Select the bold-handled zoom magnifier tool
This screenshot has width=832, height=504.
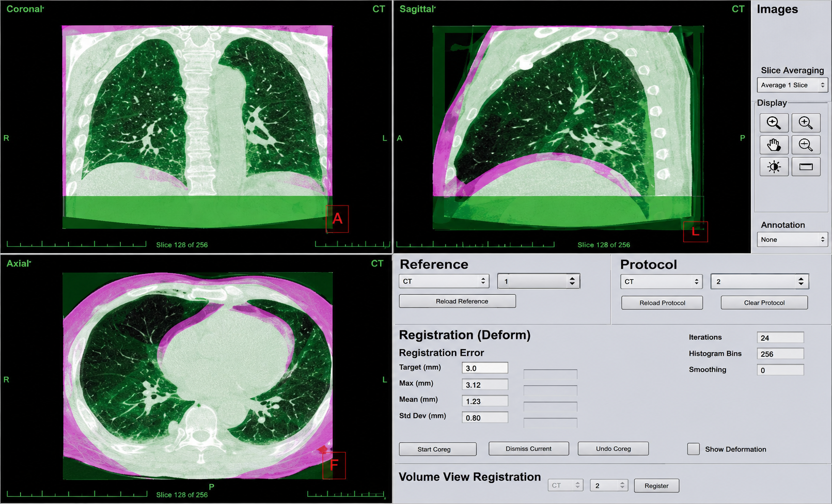tap(774, 123)
